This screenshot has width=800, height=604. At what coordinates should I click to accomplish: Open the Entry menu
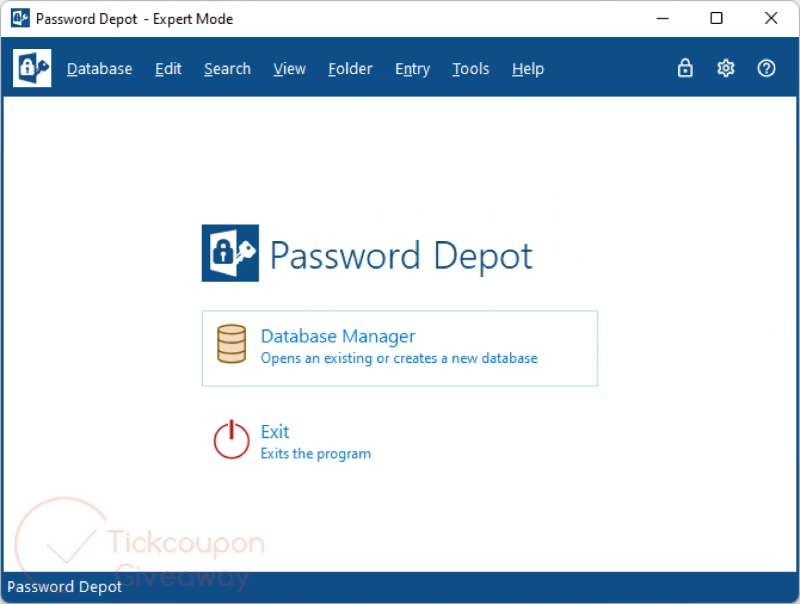click(412, 69)
